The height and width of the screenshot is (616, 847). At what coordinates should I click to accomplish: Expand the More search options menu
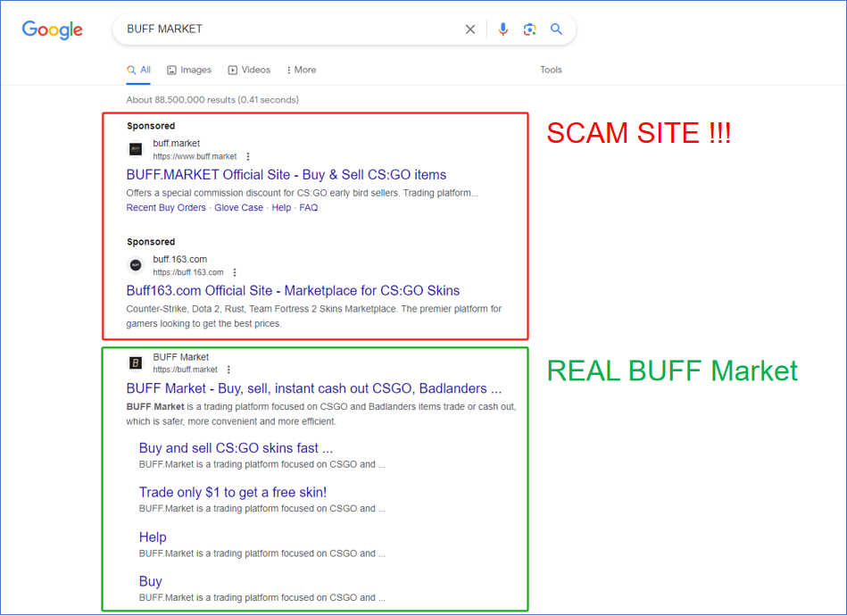click(x=300, y=70)
